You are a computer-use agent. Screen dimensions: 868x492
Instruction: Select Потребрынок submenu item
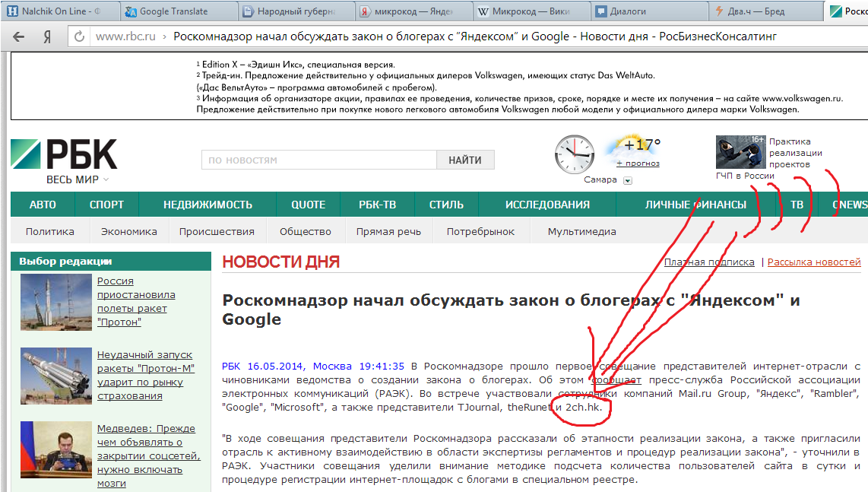(x=480, y=232)
